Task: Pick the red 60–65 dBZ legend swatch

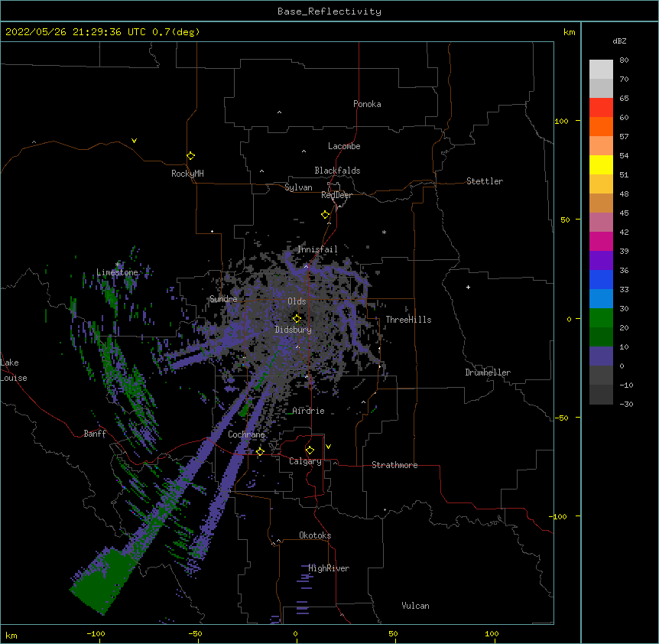Action: tap(601, 108)
